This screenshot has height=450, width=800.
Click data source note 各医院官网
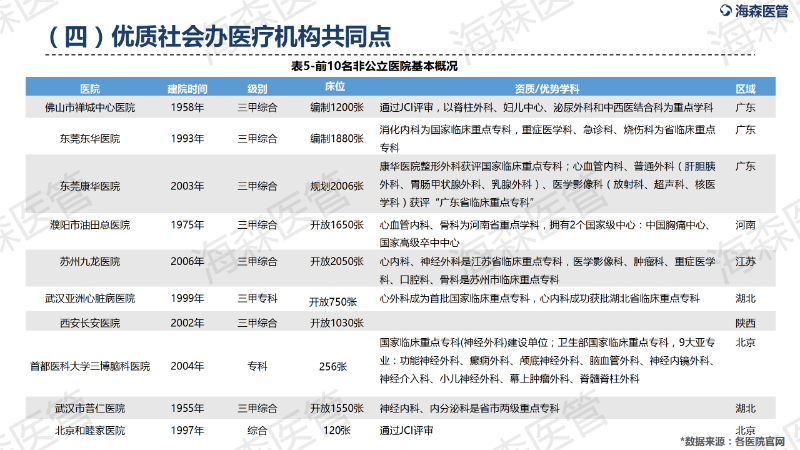[760, 442]
